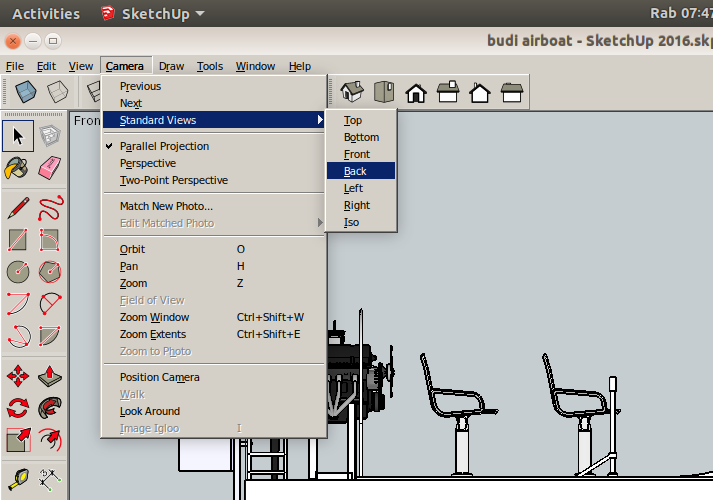Select the 2 Point Arc tool
Image resolution: width=713 pixels, height=500 pixels.
click(x=50, y=304)
